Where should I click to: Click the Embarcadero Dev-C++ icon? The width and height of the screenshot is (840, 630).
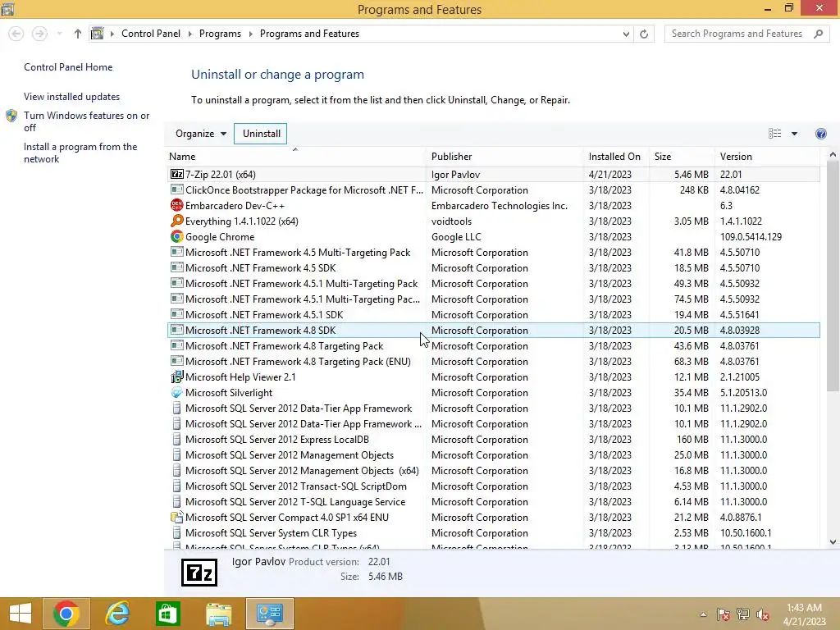pyautogui.click(x=177, y=205)
